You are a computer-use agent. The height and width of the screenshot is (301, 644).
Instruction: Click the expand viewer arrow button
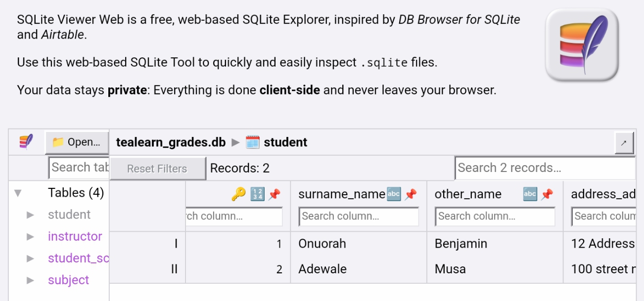pos(624,143)
